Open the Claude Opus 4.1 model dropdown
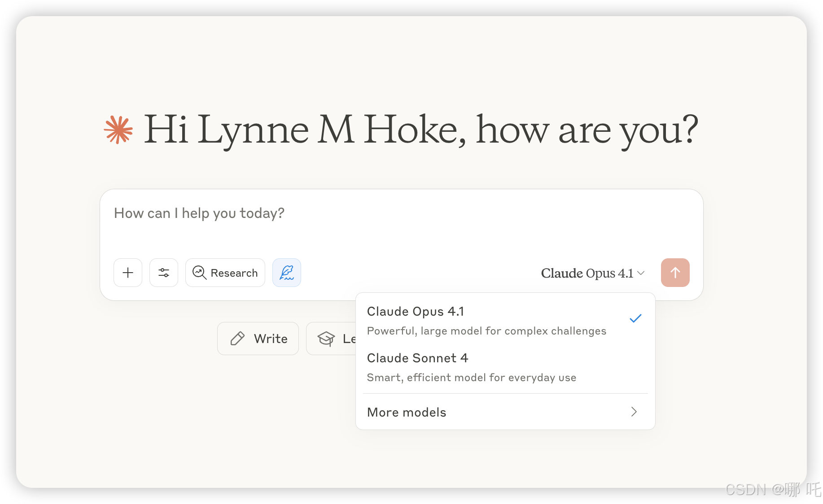The image size is (823, 504). [593, 273]
